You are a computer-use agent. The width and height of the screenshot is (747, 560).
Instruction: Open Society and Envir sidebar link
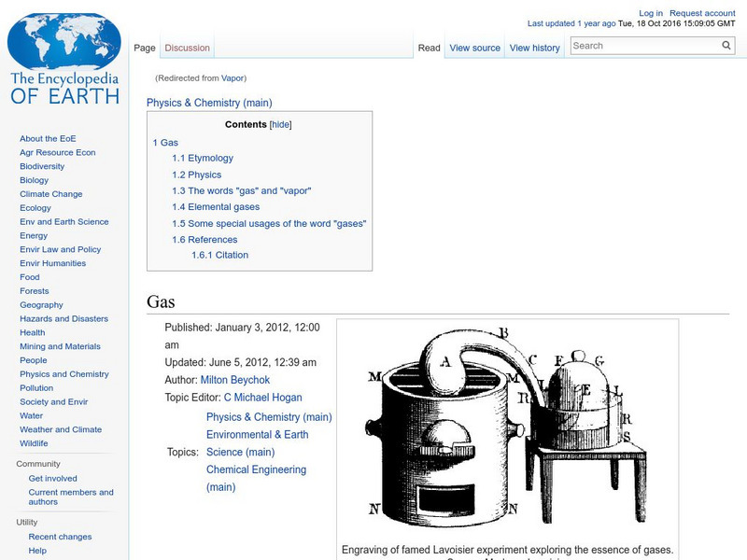click(x=54, y=401)
